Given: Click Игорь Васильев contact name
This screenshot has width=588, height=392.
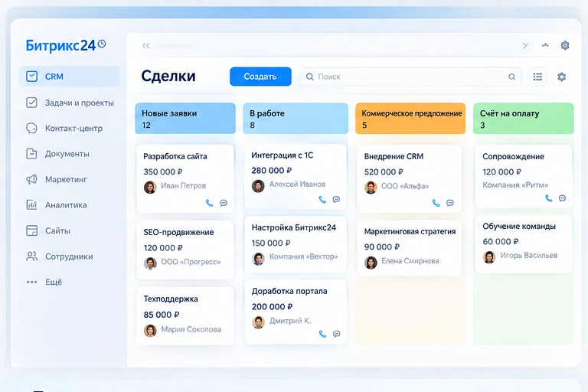Looking at the screenshot, I should click(529, 256).
